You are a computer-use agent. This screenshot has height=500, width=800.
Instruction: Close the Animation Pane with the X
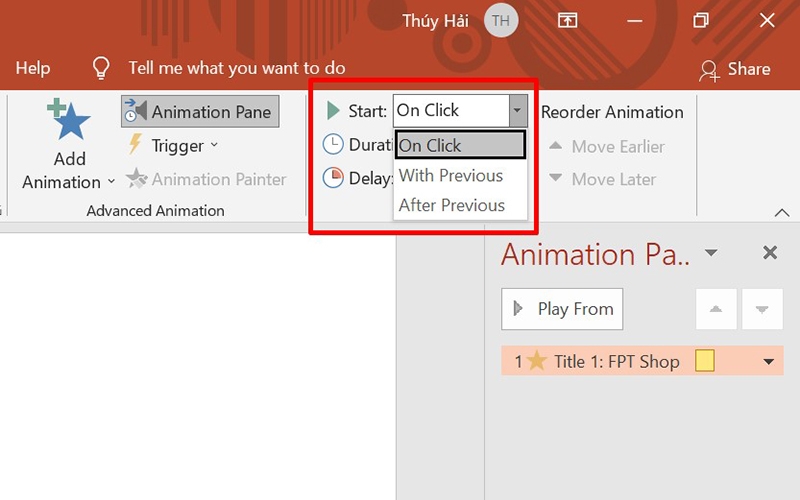769,253
